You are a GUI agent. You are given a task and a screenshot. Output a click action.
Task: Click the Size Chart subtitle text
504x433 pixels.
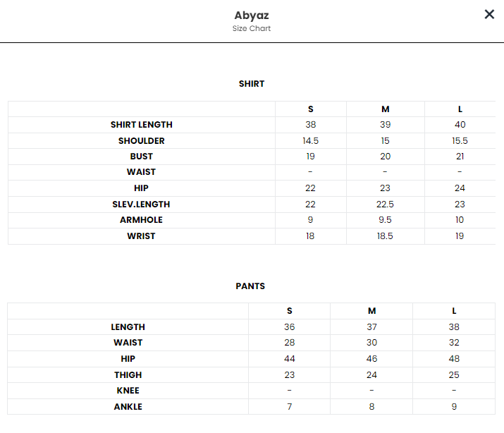coord(252,29)
